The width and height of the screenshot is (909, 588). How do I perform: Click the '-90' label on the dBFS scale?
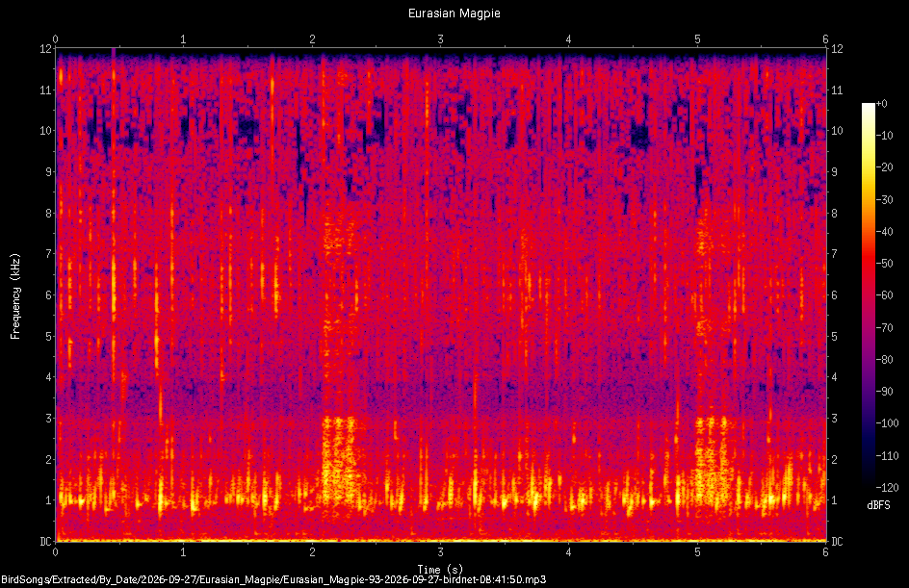tap(884, 392)
